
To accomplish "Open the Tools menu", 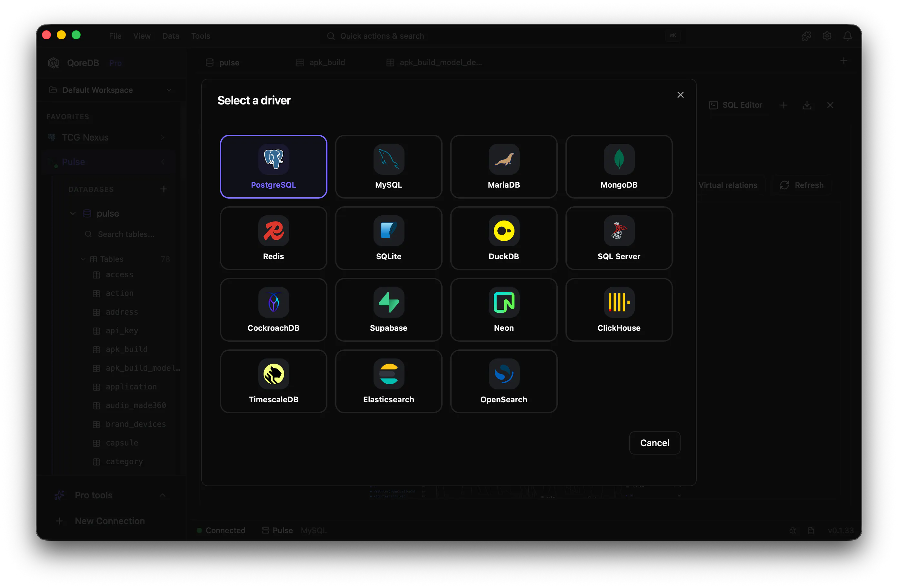I will [200, 36].
